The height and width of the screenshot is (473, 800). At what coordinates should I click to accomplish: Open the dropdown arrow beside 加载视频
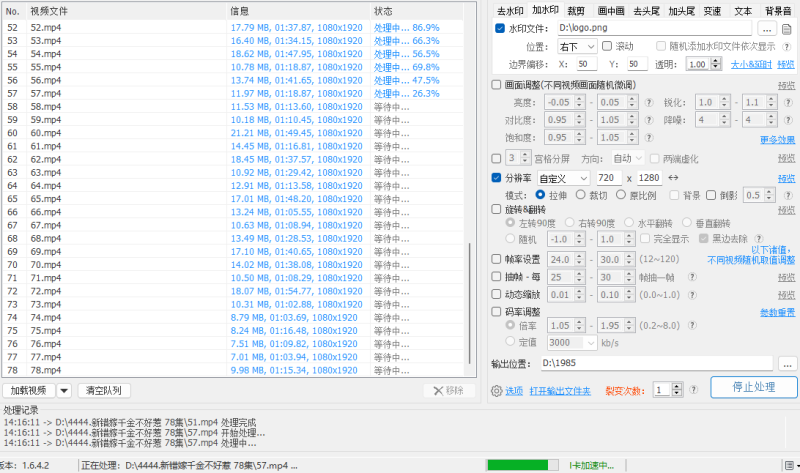click(64, 390)
